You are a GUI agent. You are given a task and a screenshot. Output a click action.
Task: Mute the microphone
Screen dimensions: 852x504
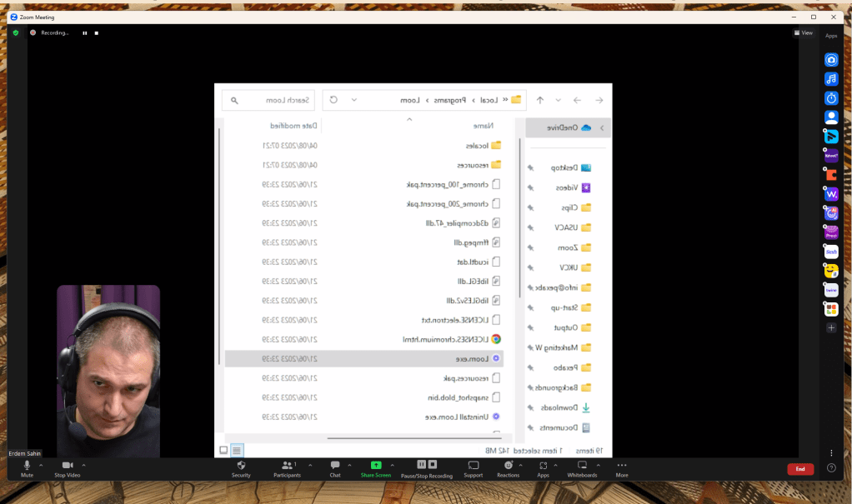click(27, 469)
